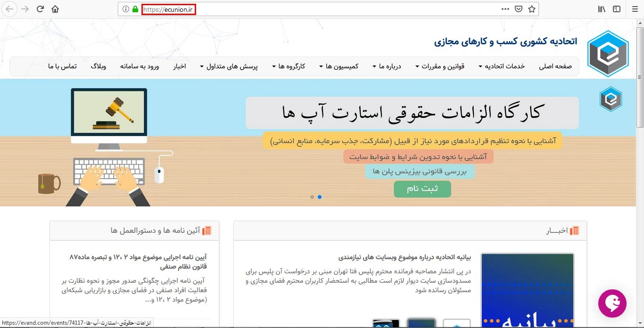Click the ثبت نام registration button
Screen dimensions: 644x328
pos(422,189)
